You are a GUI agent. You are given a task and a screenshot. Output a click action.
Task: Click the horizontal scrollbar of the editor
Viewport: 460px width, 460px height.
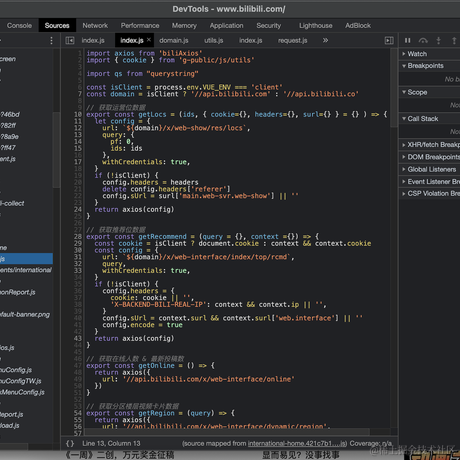pyautogui.click(x=227, y=432)
